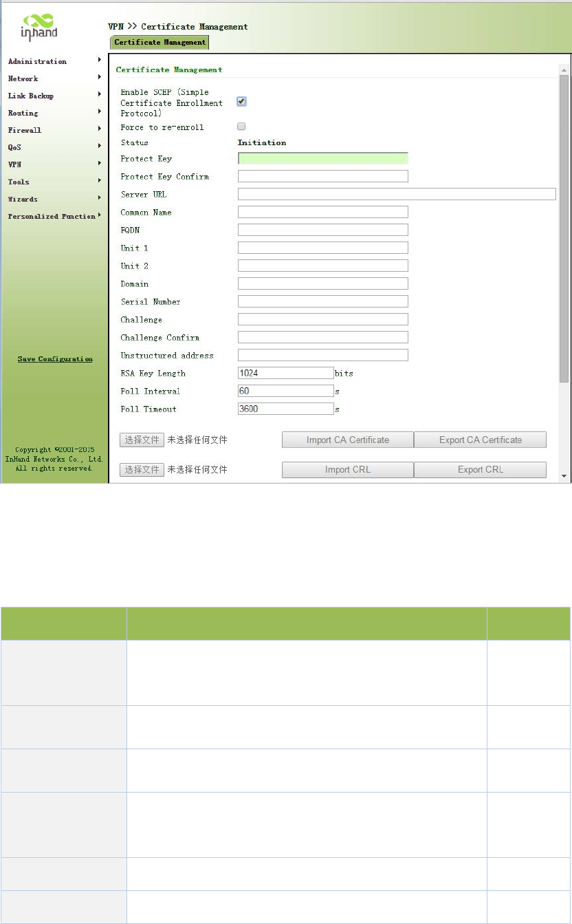The image size is (572, 924).
Task: Click the vertical scrollbar thumb
Action: click(x=564, y=229)
